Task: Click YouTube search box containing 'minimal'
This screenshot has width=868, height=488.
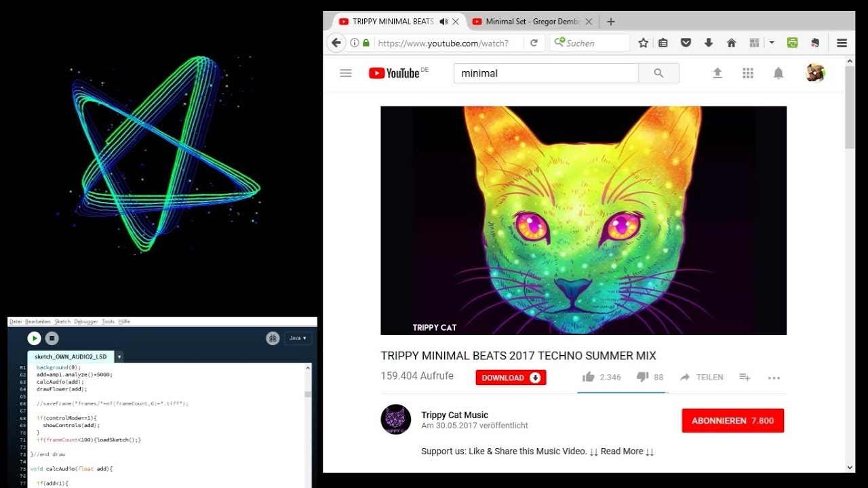Action: tap(546, 73)
